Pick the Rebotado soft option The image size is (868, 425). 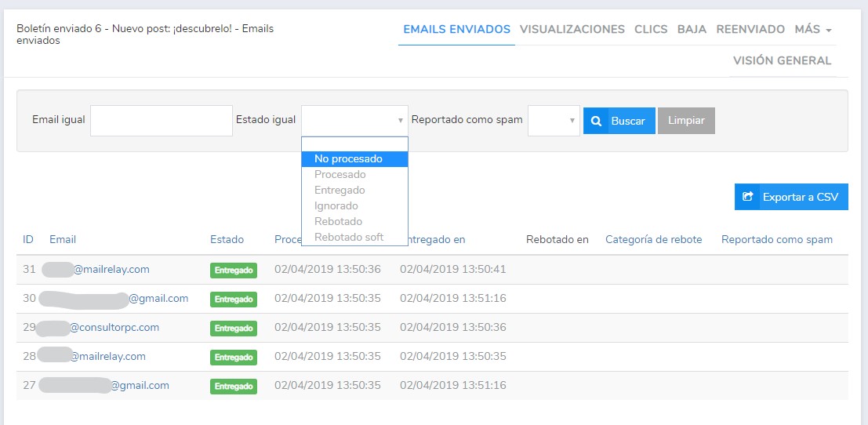[x=354, y=237]
